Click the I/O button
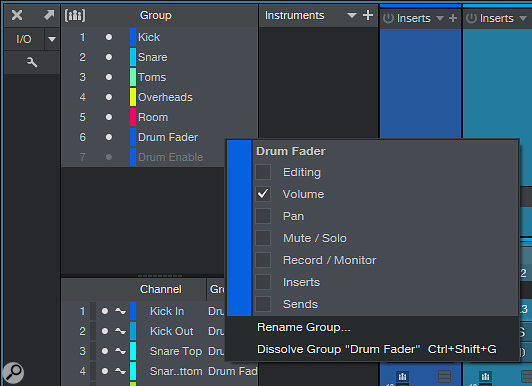This screenshot has height=386, width=532. click(x=24, y=39)
